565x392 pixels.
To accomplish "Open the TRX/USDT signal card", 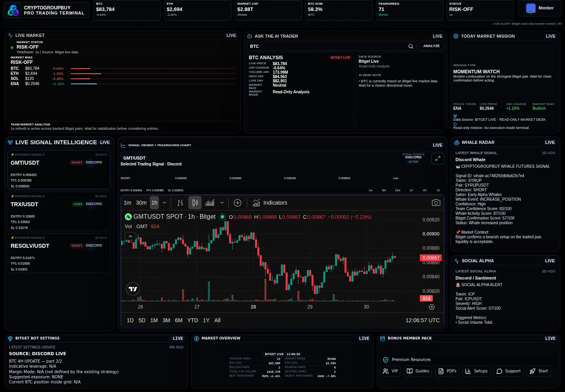I will (x=59, y=212).
